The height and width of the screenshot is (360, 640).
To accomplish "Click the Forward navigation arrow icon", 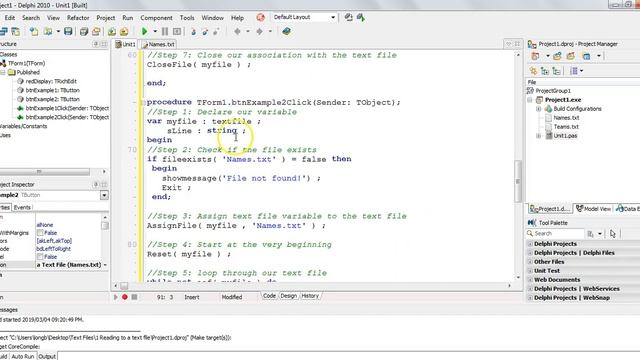I will point(259,31).
